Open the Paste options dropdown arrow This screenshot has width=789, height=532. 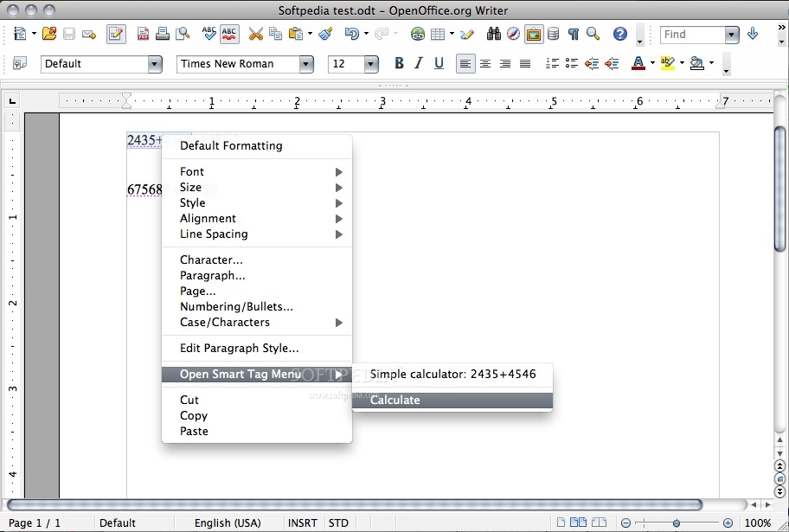pos(310,34)
